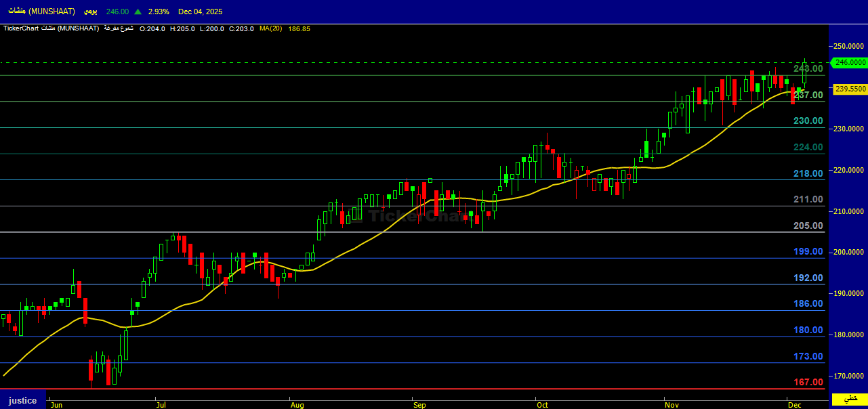Viewport: 868px width, 409px height.
Task: Select the 205.00 horizontal level label
Action: coord(808,225)
